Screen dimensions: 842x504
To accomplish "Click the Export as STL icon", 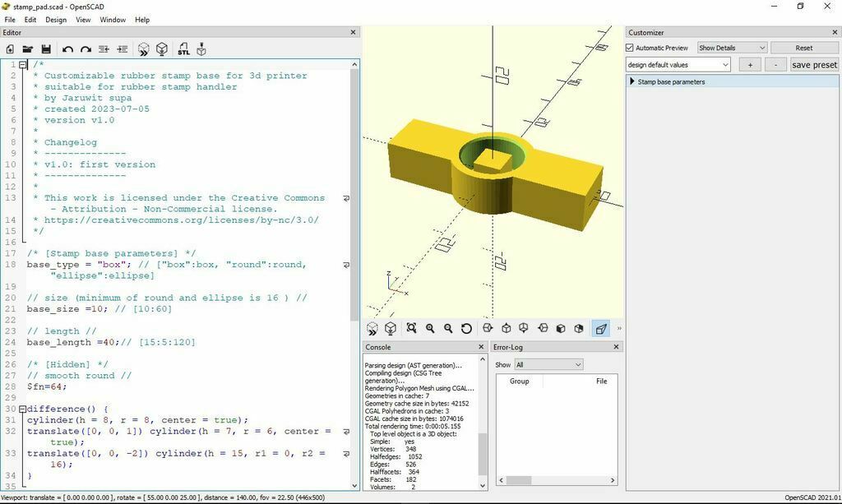I will click(x=183, y=49).
